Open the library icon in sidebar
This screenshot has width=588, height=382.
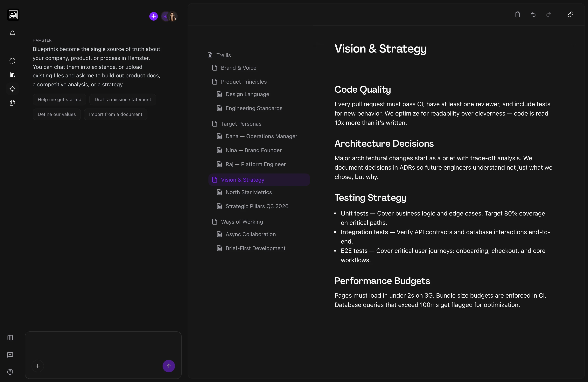pos(12,75)
